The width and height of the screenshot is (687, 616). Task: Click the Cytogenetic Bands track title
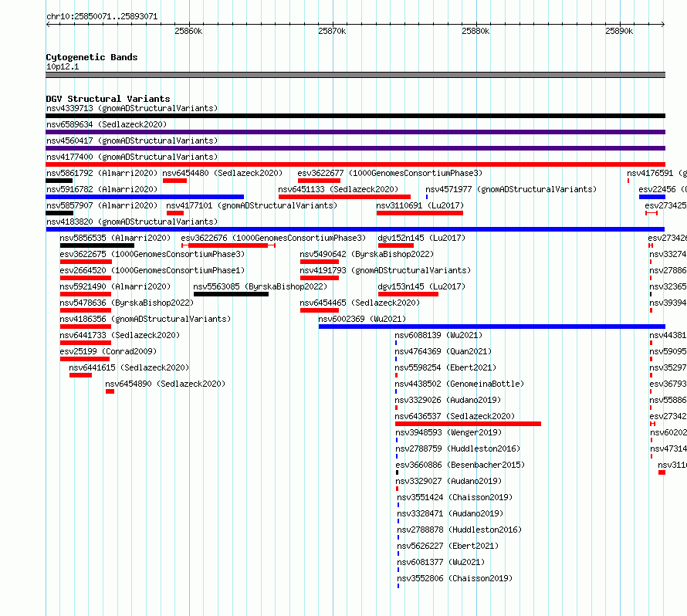92,57
